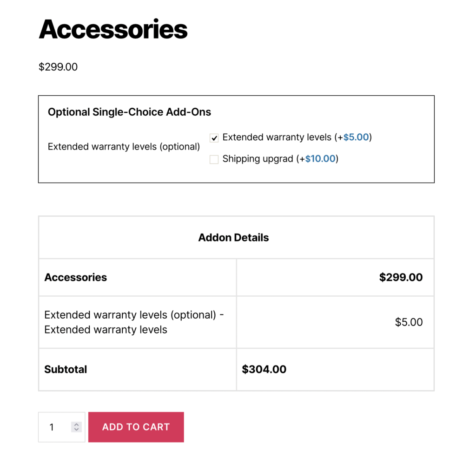Click the 'Shipping upgrad' option label text
Image resolution: width=476 pixels, height=450 pixels.
[258, 159]
